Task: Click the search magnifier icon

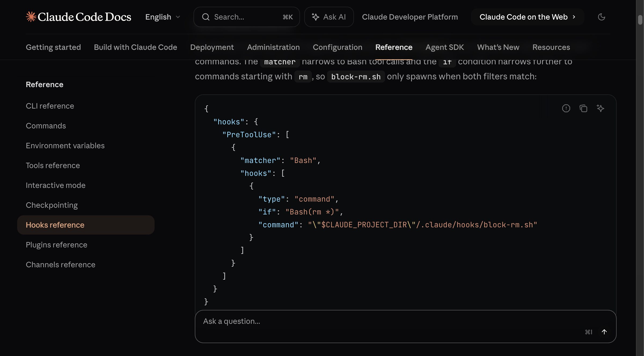Action: click(206, 17)
